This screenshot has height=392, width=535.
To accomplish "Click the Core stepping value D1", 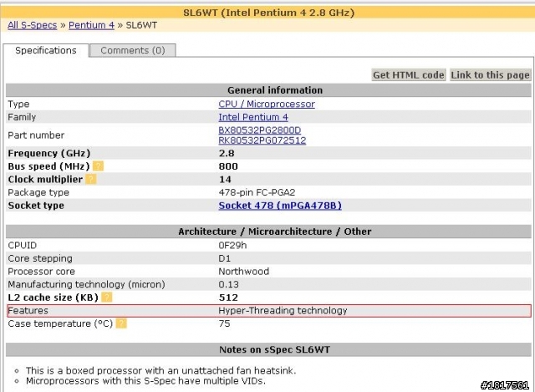I will pos(225,258).
